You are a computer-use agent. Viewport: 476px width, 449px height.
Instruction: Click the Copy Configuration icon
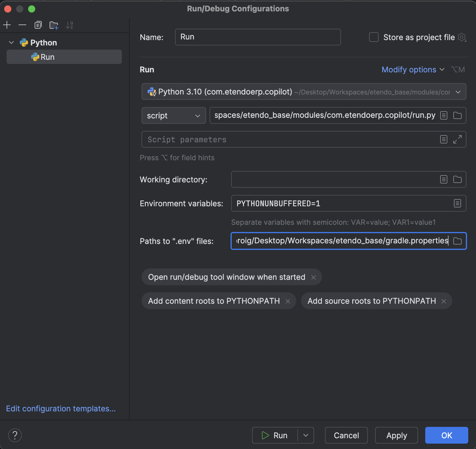click(38, 25)
